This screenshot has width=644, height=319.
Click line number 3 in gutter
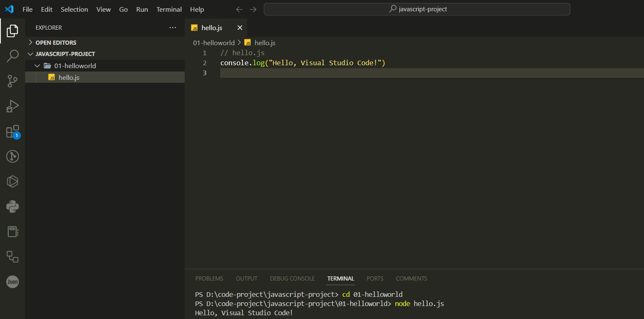[x=205, y=73]
